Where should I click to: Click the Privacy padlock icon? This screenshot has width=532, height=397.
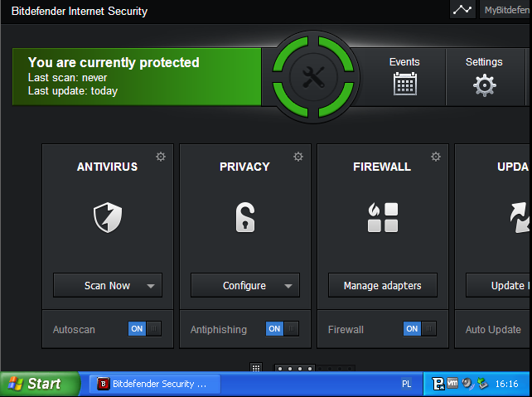[245, 217]
